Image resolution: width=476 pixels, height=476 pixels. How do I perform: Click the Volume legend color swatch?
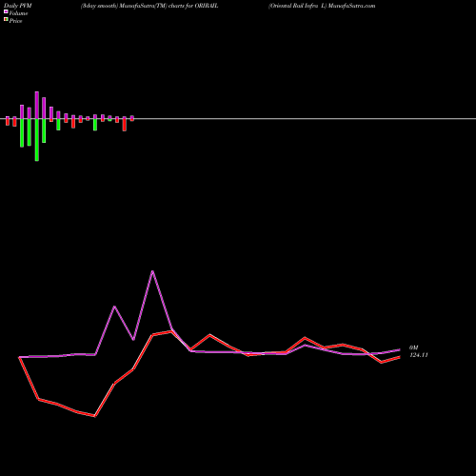pyautogui.click(x=6, y=11)
